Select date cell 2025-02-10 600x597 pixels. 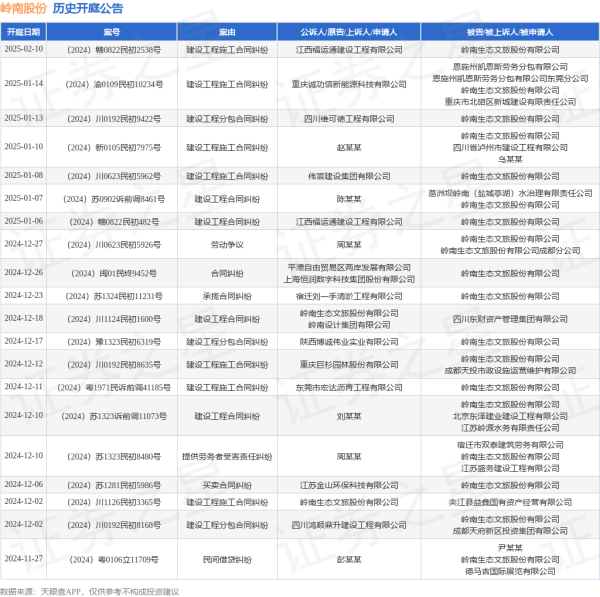[24, 49]
